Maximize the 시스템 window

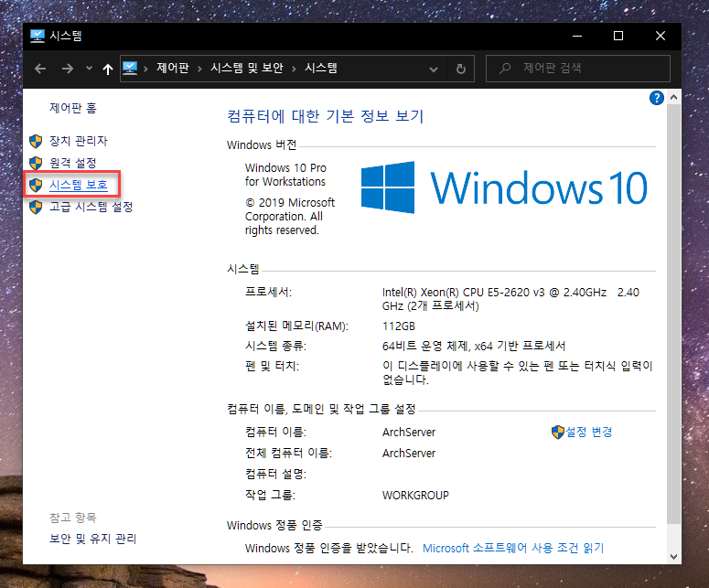[618, 36]
